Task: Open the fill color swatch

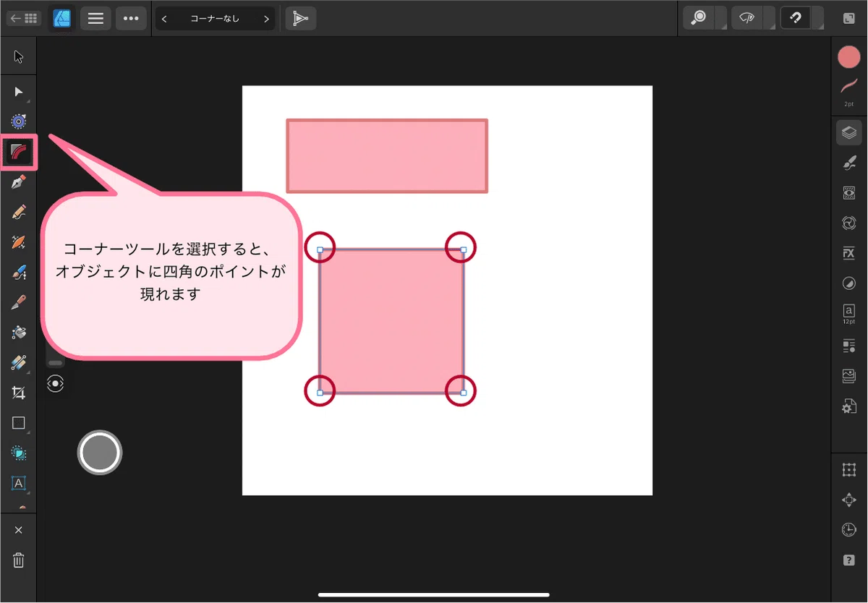Action: coord(849,57)
